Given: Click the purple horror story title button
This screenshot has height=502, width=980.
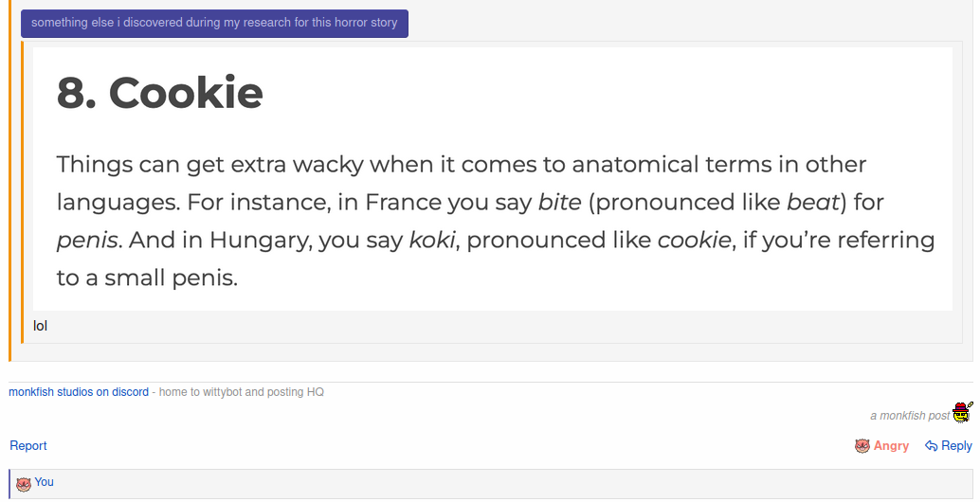Looking at the screenshot, I should [x=214, y=23].
